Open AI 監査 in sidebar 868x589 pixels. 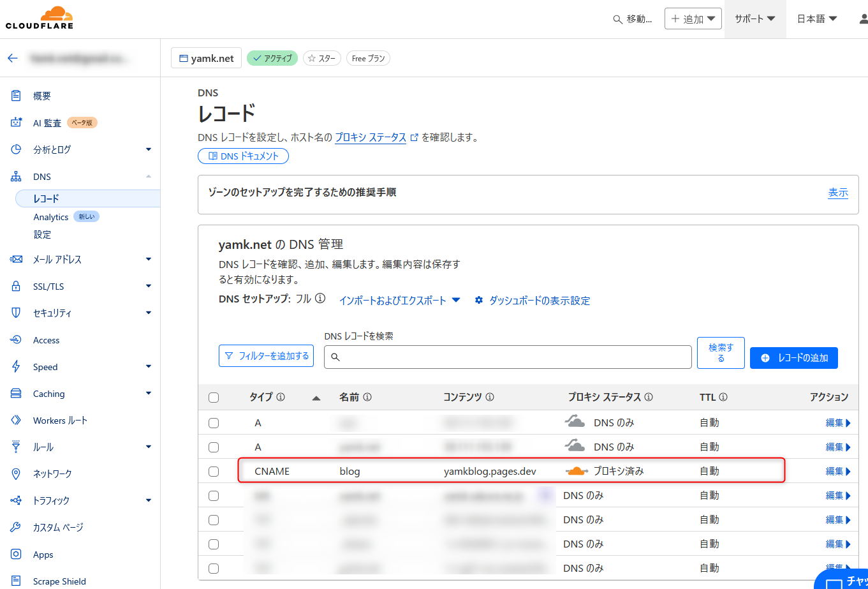47,123
